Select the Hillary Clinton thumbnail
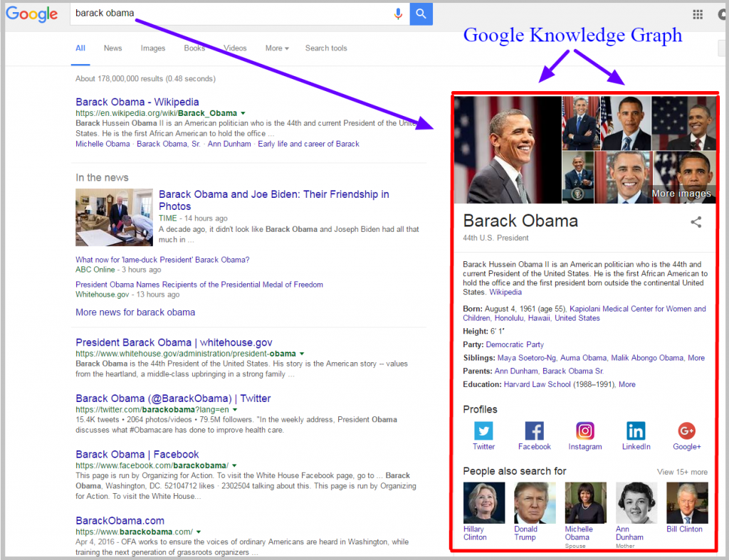Viewport: 729px width, 560px height. [483, 503]
